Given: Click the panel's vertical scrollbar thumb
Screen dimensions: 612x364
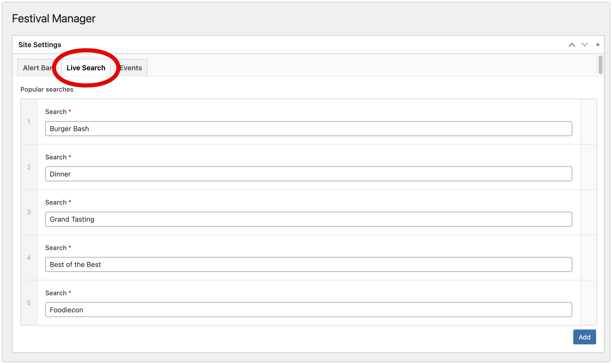Looking at the screenshot, I should [x=600, y=65].
